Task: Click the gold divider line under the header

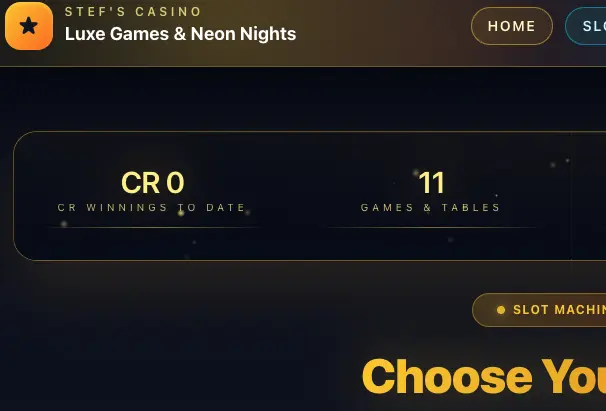Action: pyautogui.click(x=300, y=66)
